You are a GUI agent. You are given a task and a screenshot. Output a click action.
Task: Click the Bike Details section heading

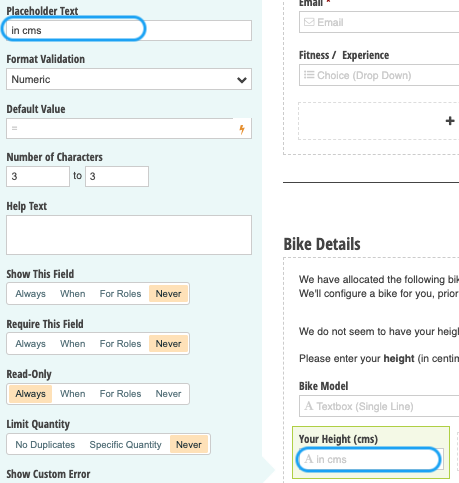pyautogui.click(x=322, y=244)
